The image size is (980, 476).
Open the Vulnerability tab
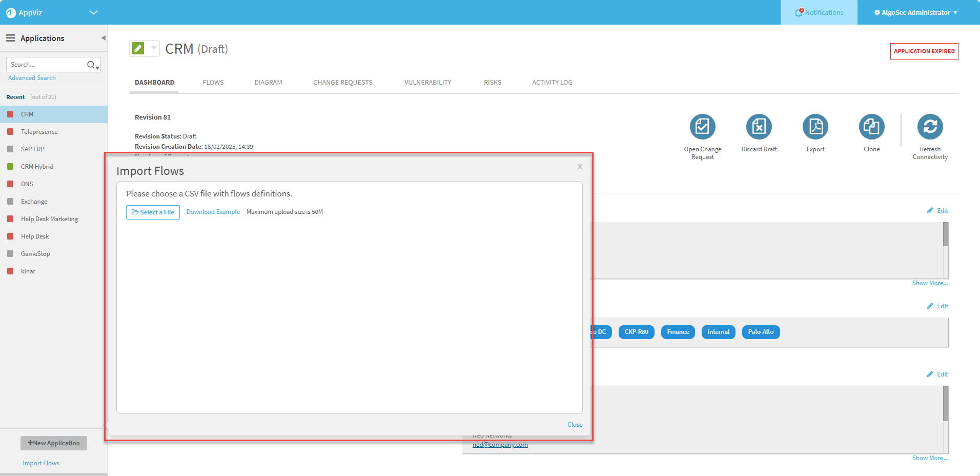427,82
